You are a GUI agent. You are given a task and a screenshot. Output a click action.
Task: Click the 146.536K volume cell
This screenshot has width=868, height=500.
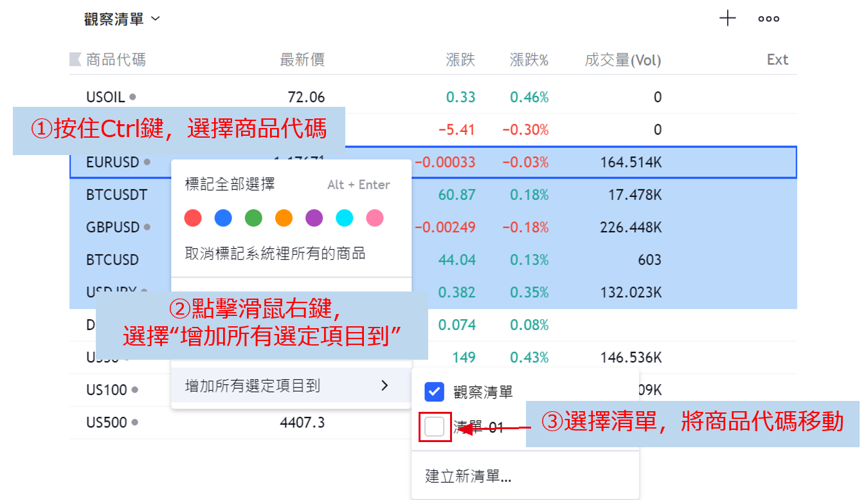[631, 358]
